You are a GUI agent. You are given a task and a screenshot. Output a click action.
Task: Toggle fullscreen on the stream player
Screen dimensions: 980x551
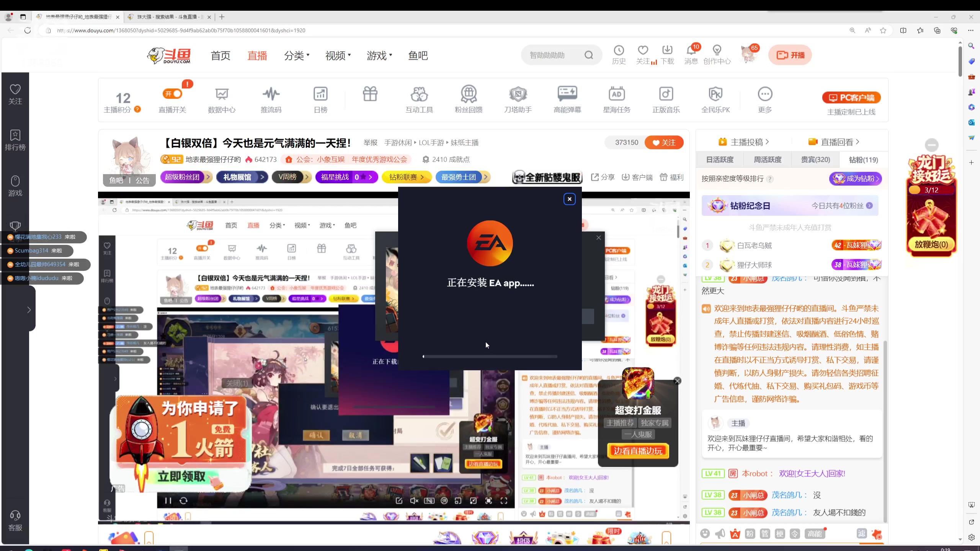click(x=504, y=500)
